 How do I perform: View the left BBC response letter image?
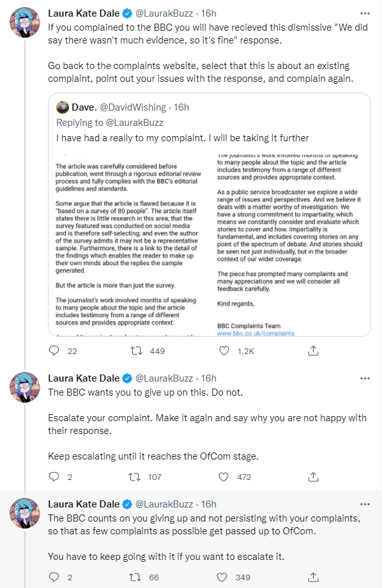[128, 244]
